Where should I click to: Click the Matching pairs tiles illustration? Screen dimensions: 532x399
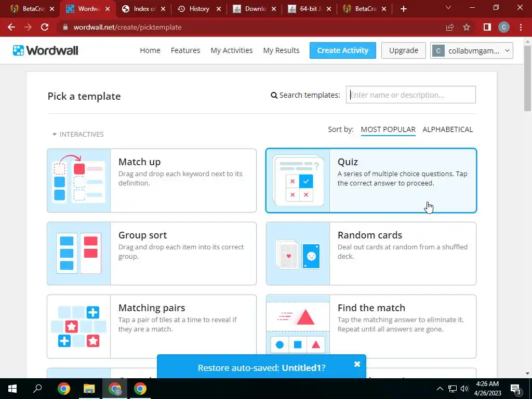(x=79, y=326)
